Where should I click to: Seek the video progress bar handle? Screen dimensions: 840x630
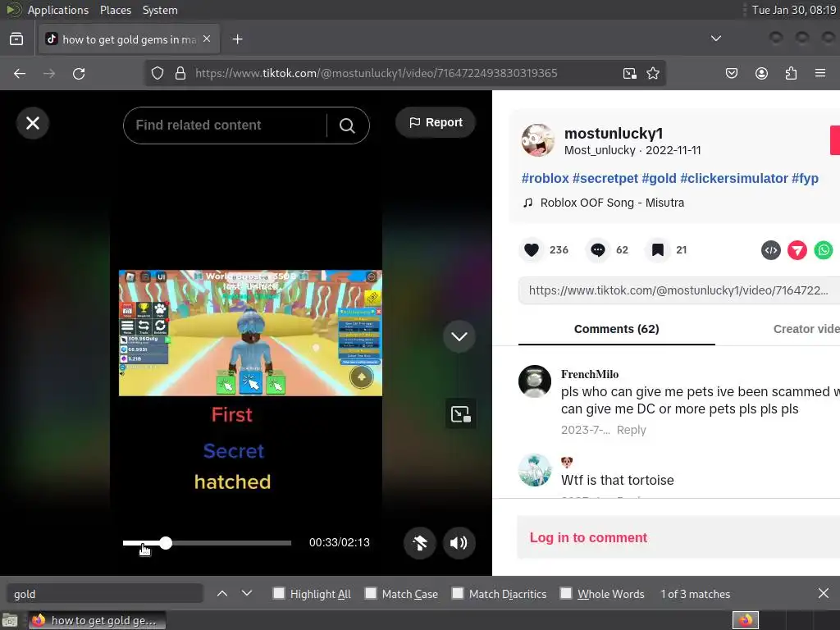tap(166, 543)
